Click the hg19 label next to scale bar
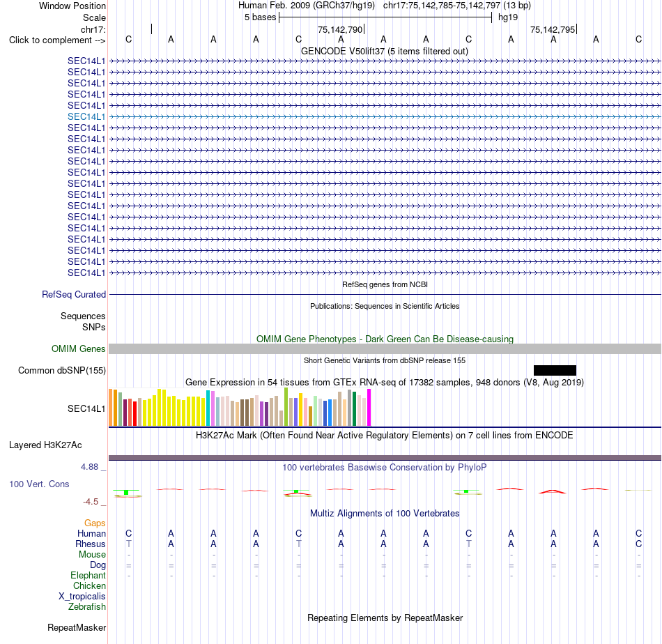The height and width of the screenshot is (644, 662). (x=508, y=17)
